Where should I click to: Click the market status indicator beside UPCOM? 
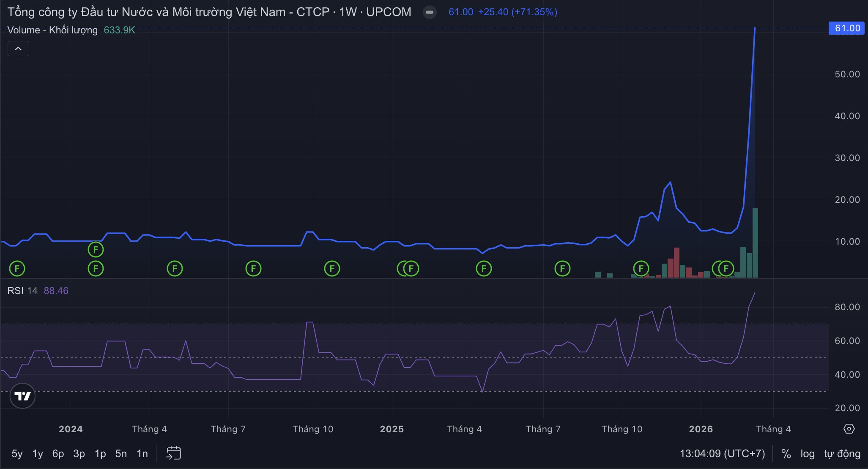click(430, 12)
